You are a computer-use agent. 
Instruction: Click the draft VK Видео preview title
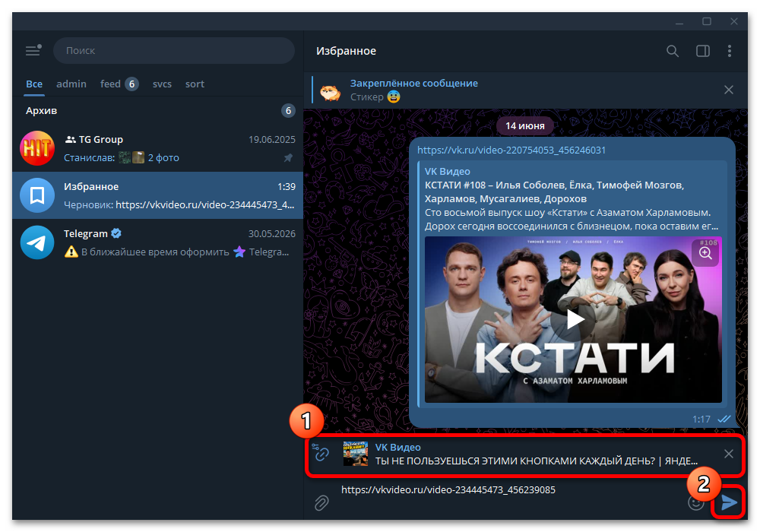click(398, 447)
